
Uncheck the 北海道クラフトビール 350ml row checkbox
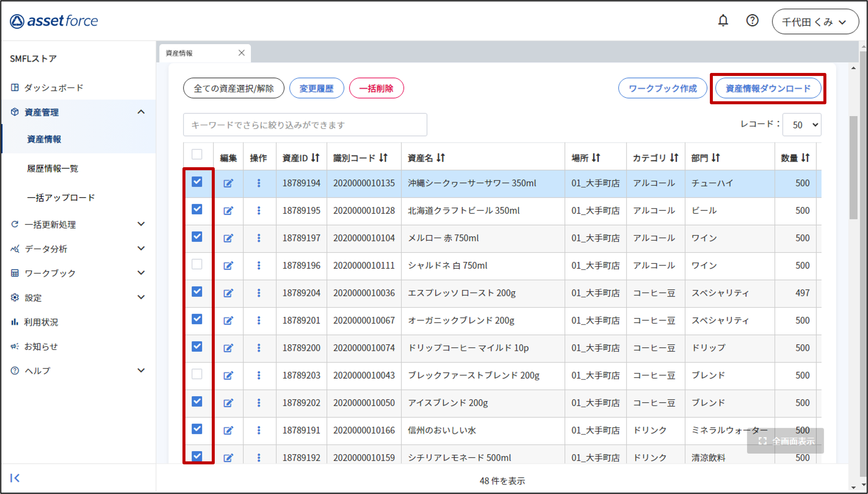click(197, 209)
